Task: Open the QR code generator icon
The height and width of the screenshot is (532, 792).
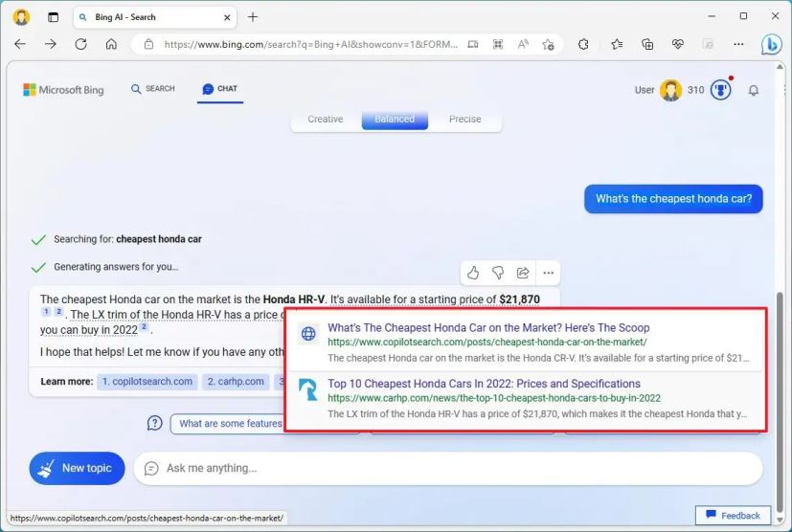Action: [498, 44]
